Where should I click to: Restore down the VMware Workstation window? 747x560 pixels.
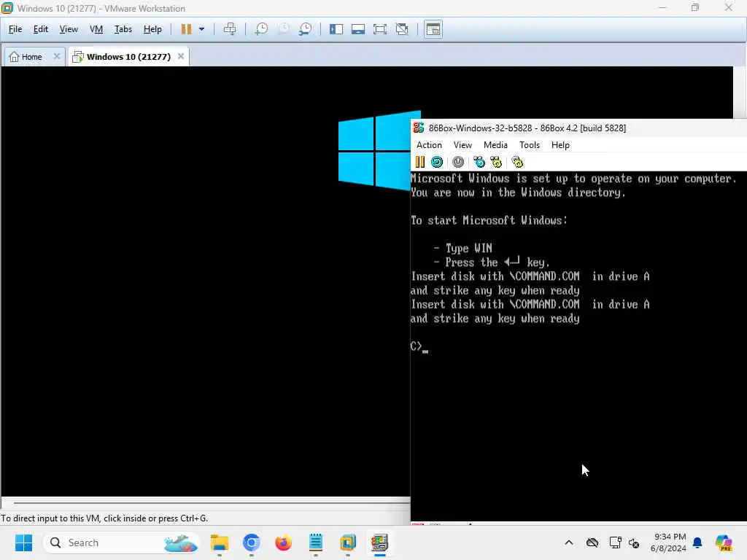(695, 7)
